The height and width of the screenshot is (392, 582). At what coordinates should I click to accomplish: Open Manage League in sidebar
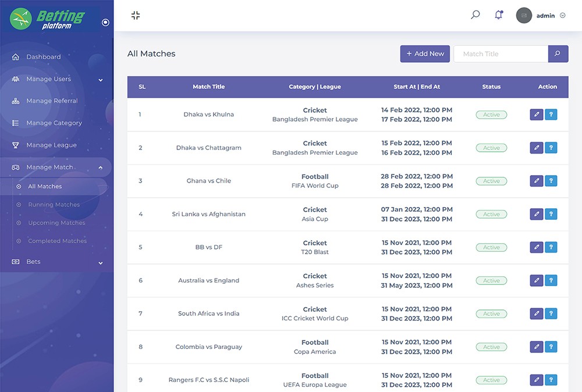(x=51, y=145)
